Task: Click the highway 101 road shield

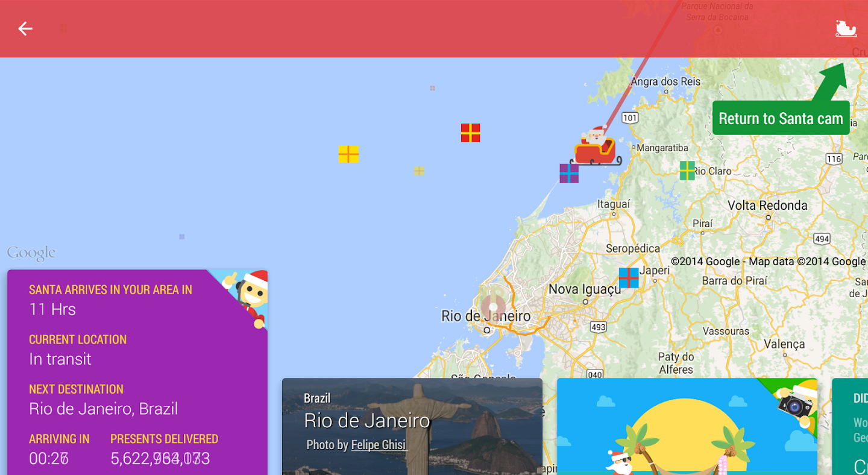Action: (630, 118)
